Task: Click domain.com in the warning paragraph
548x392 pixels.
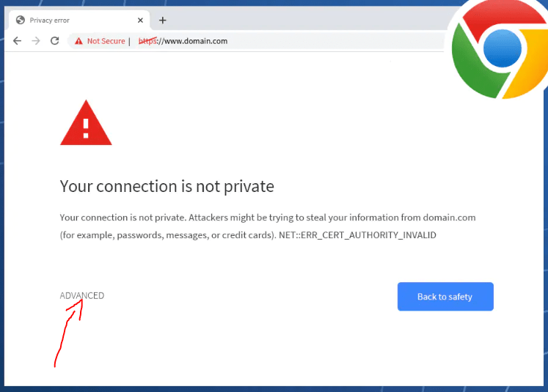Action: pyautogui.click(x=449, y=218)
